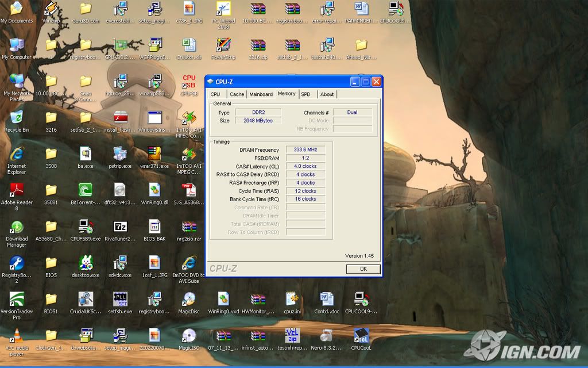
Task: Launch VersionTracker Pro icon
Action: coord(17,300)
